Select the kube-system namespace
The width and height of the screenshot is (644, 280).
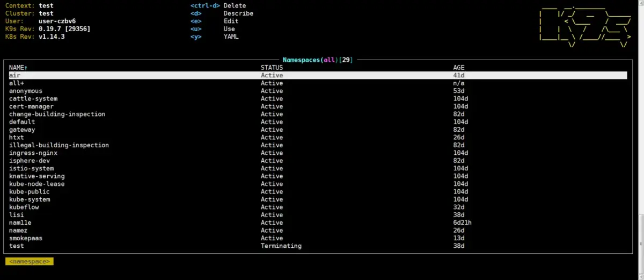30,199
